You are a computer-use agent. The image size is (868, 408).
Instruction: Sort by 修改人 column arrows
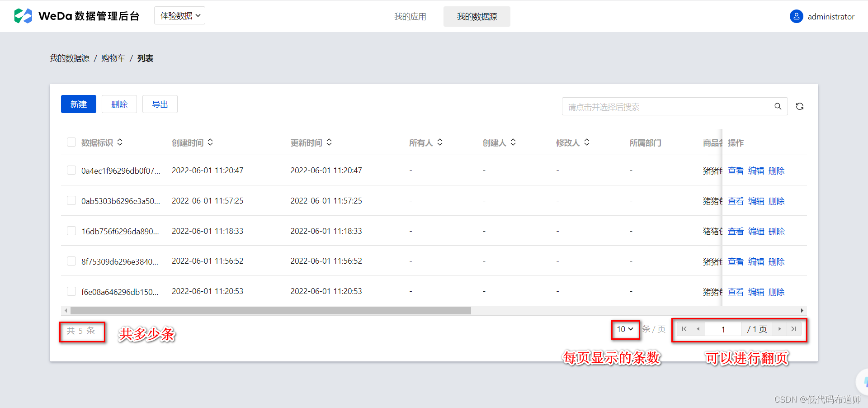pos(587,142)
